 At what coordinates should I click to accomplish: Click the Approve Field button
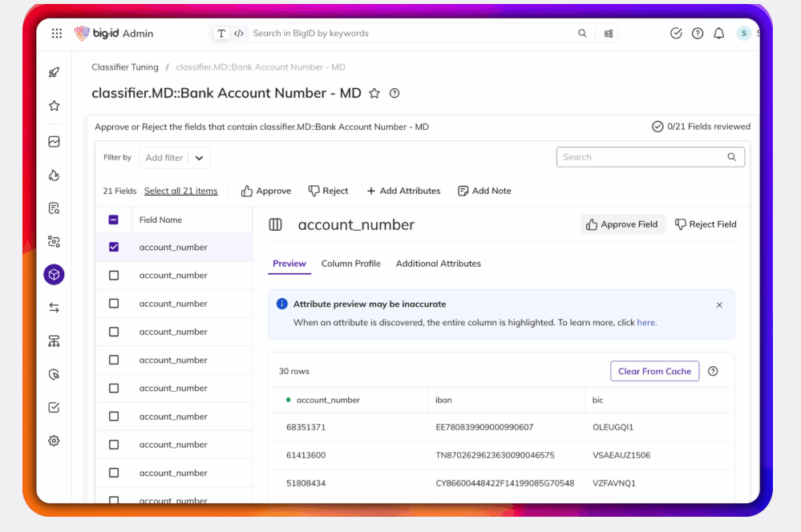click(622, 225)
